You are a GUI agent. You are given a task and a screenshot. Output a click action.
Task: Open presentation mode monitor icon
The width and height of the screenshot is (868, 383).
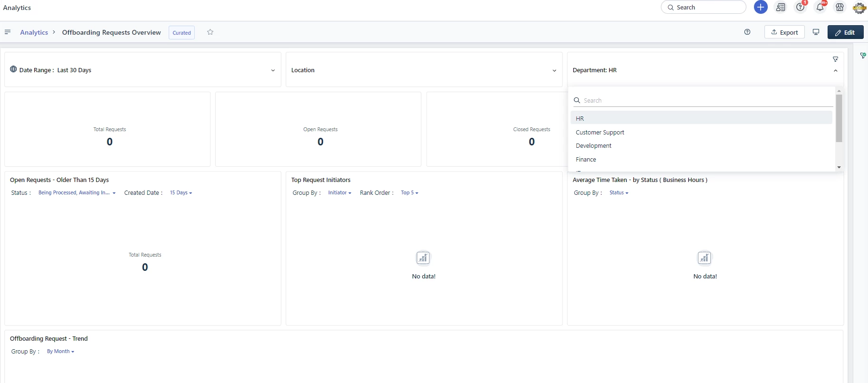point(816,32)
